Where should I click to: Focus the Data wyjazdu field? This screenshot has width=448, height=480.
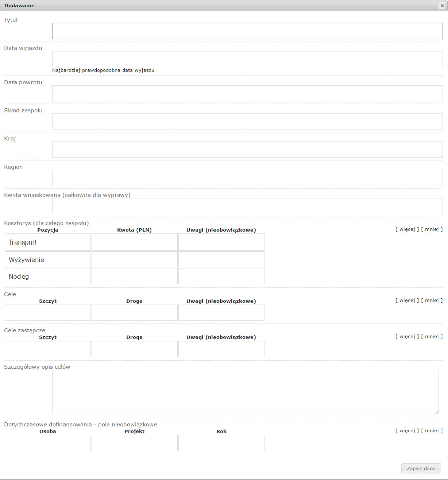pos(247,59)
